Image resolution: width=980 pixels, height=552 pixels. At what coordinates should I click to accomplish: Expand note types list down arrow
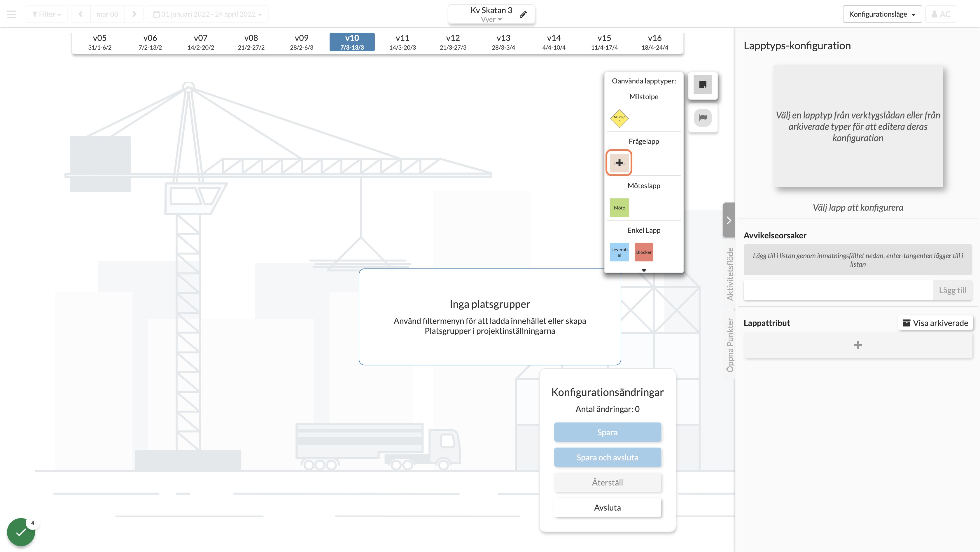[644, 270]
